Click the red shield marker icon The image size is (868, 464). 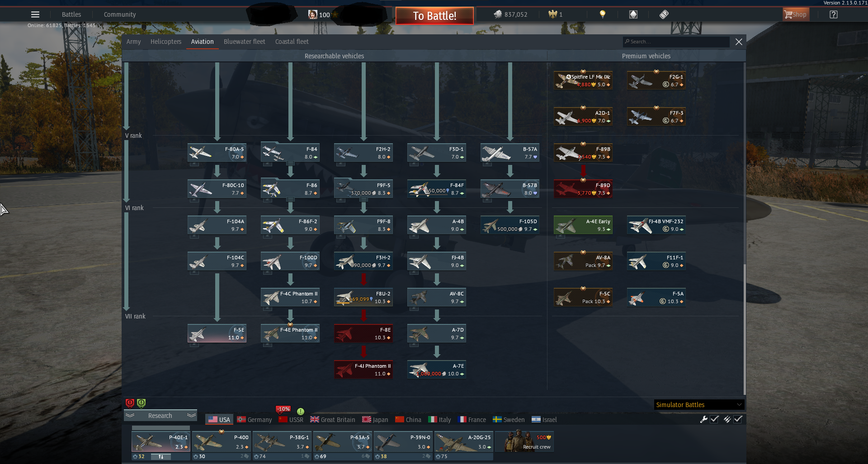[x=130, y=403]
